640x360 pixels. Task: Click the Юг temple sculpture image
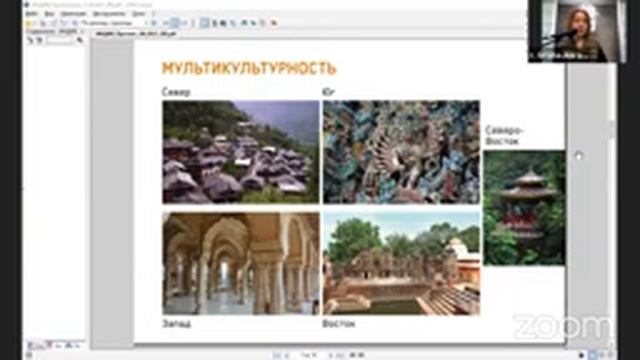click(401, 152)
